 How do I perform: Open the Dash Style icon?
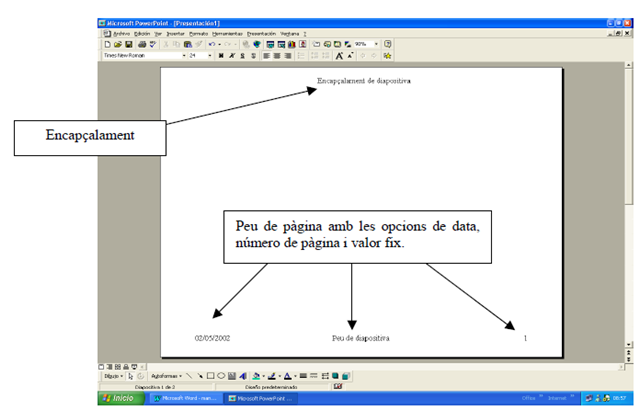pos(314,376)
